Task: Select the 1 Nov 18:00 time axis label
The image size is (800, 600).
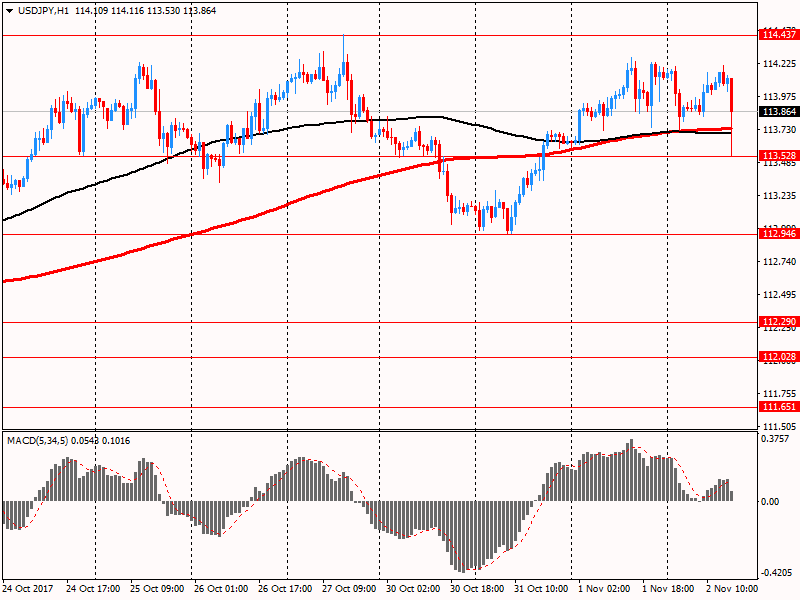Action: [x=668, y=589]
